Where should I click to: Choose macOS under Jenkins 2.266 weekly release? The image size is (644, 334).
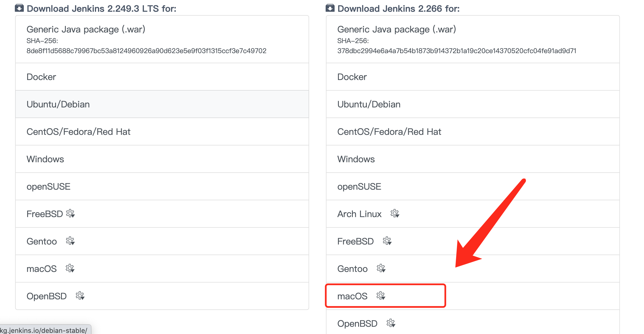coord(473,296)
